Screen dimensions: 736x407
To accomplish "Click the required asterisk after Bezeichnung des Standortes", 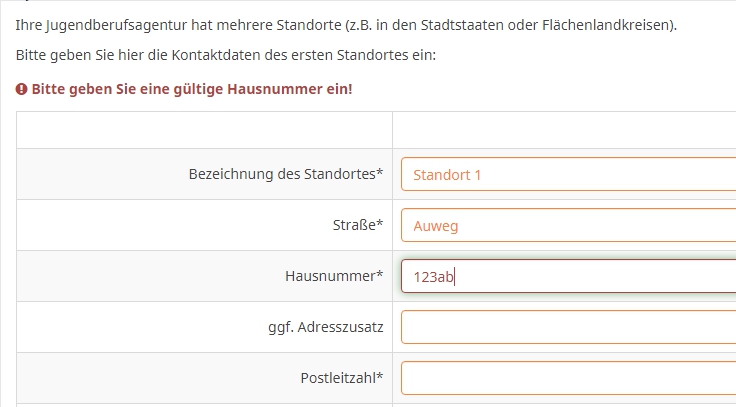I will (380, 173).
